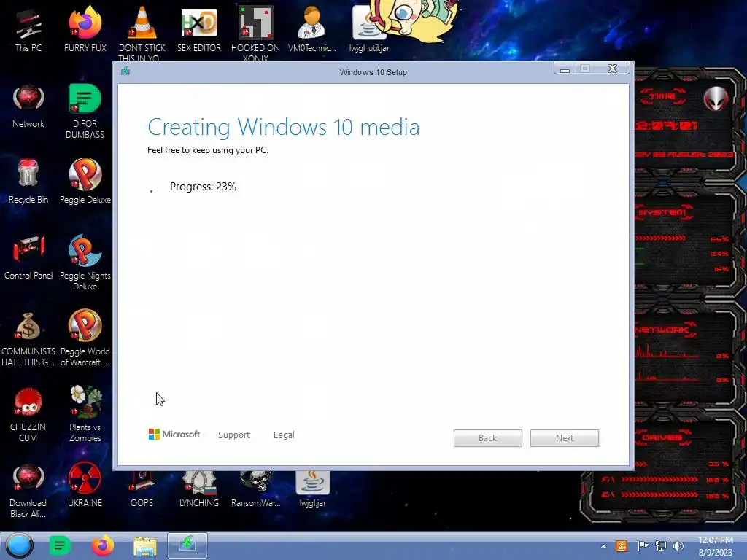Screen dimensions: 747x560
Task: Open the Action Center flag icon
Action: click(x=643, y=545)
